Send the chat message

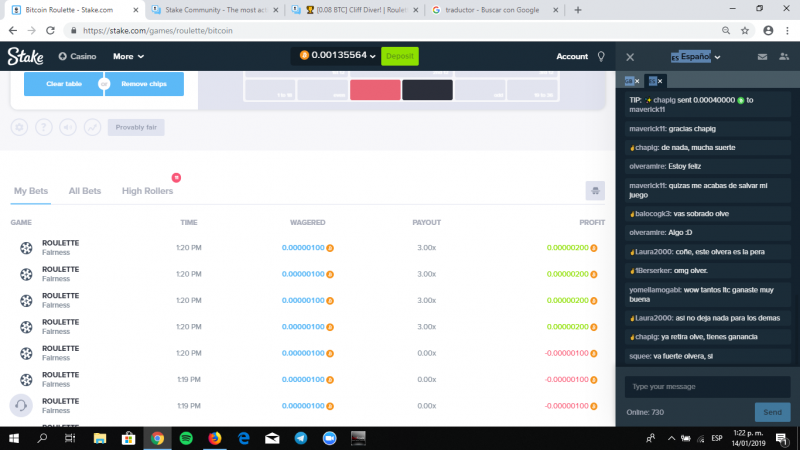[772, 412]
